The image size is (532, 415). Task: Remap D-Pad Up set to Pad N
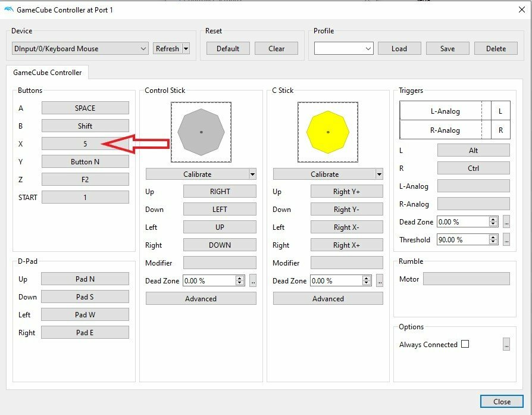coord(85,279)
